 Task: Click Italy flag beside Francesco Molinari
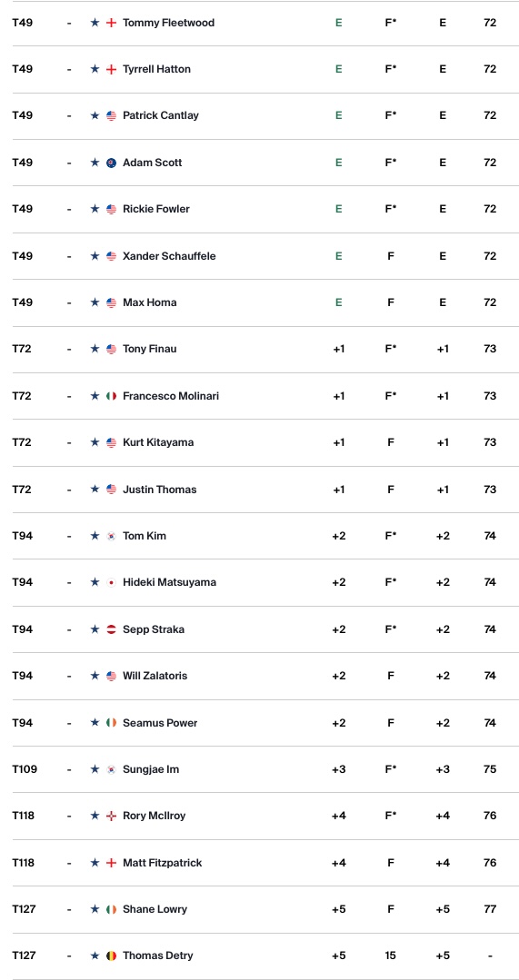tap(111, 396)
